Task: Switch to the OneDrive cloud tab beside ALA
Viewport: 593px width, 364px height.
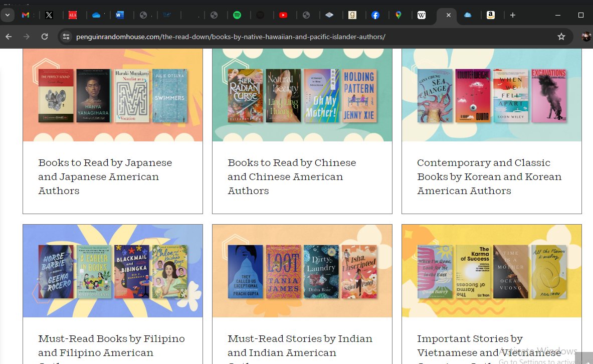Action: click(x=96, y=15)
